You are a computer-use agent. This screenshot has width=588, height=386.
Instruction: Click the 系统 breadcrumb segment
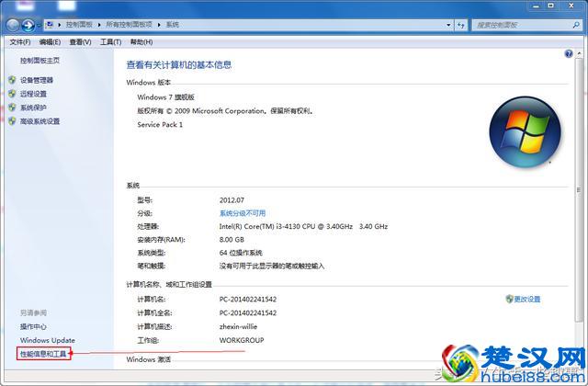tap(173, 25)
